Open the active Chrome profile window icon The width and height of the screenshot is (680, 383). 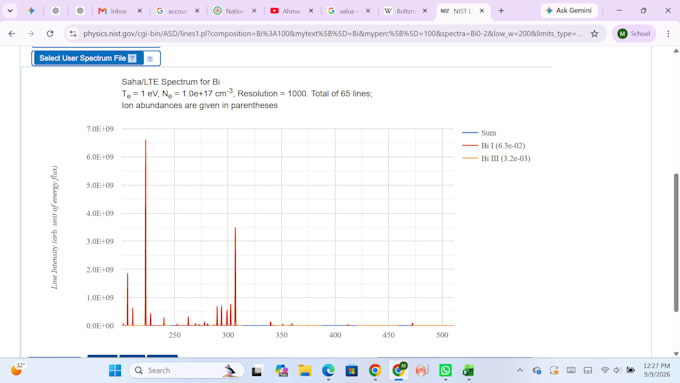(399, 371)
